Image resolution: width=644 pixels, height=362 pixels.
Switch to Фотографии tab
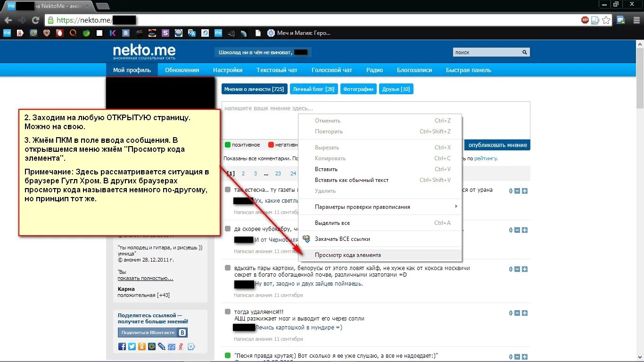pyautogui.click(x=358, y=89)
